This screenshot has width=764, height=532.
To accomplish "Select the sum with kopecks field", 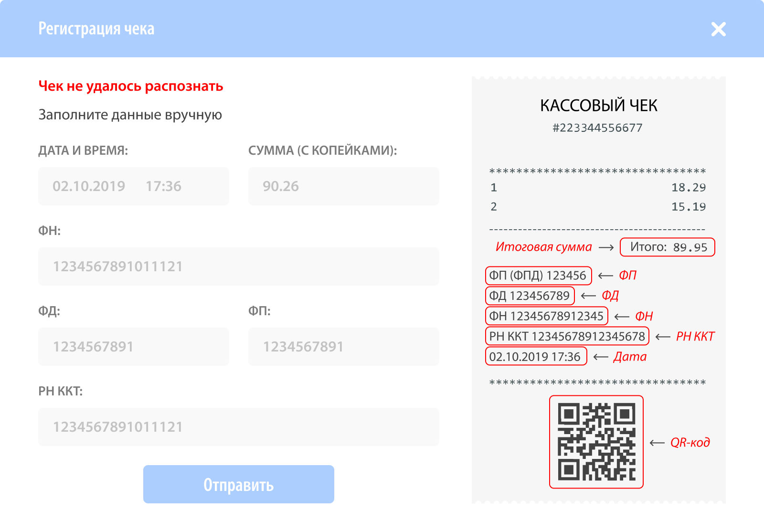I will point(344,186).
